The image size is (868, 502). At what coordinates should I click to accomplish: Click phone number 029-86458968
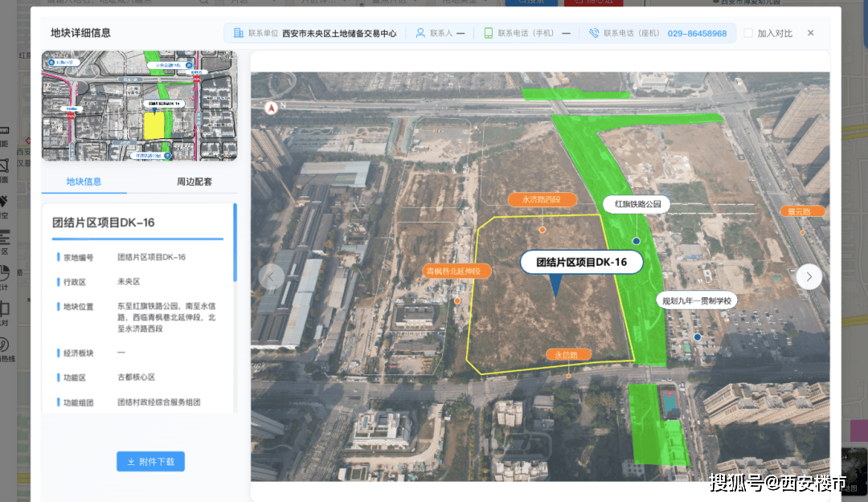point(697,33)
